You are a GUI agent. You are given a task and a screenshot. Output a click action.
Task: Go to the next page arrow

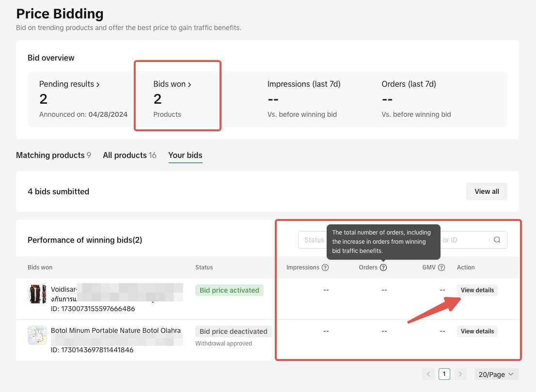pyautogui.click(x=460, y=374)
